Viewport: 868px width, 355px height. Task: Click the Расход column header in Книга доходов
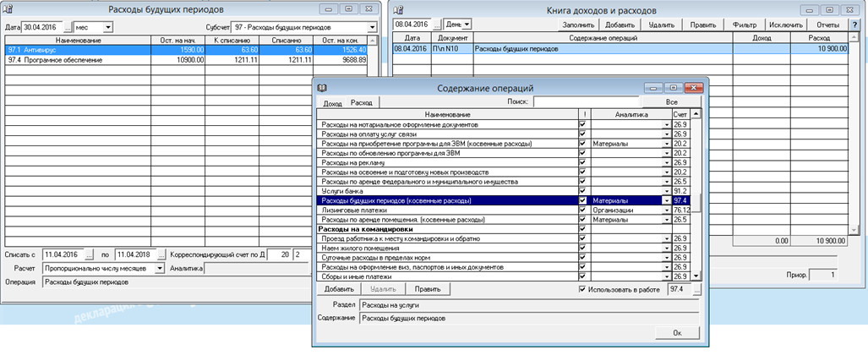819,38
